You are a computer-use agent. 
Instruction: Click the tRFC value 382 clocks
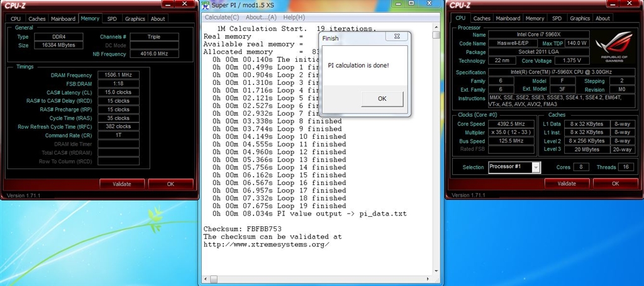[x=118, y=127]
